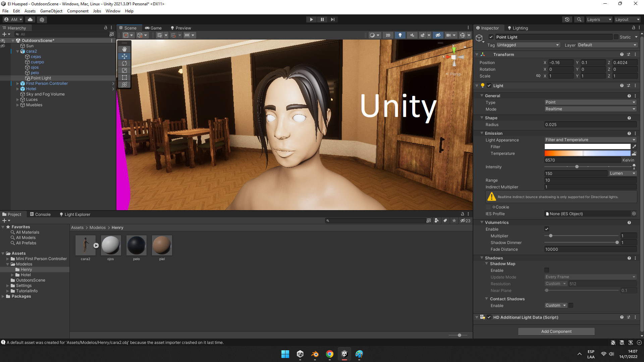Click the Filter color swatch
Viewport: 644px width, 362px height.
pyautogui.click(x=588, y=146)
